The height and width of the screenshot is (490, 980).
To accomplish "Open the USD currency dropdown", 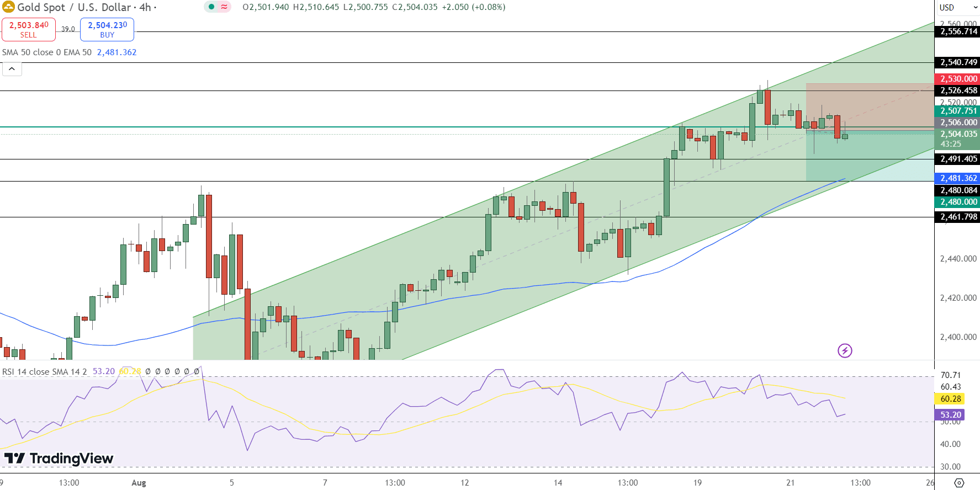I will [x=957, y=7].
